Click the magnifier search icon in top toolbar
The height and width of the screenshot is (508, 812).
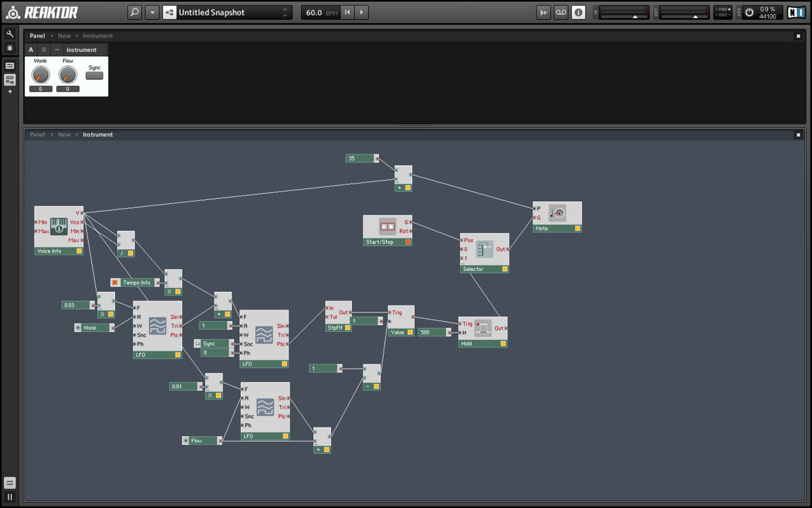135,12
